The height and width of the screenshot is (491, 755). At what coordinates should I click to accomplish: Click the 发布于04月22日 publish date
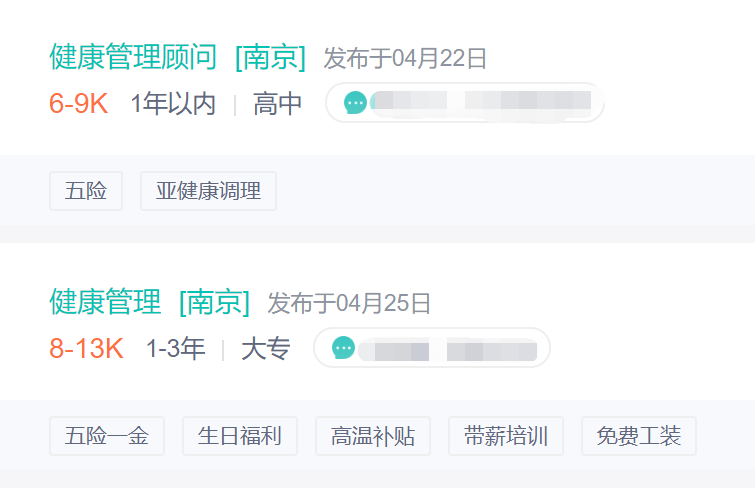405,58
